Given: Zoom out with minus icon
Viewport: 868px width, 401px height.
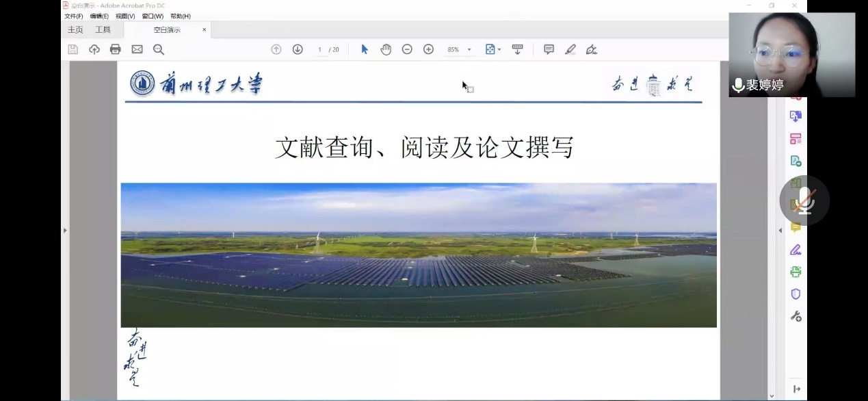Looking at the screenshot, I should (x=407, y=49).
